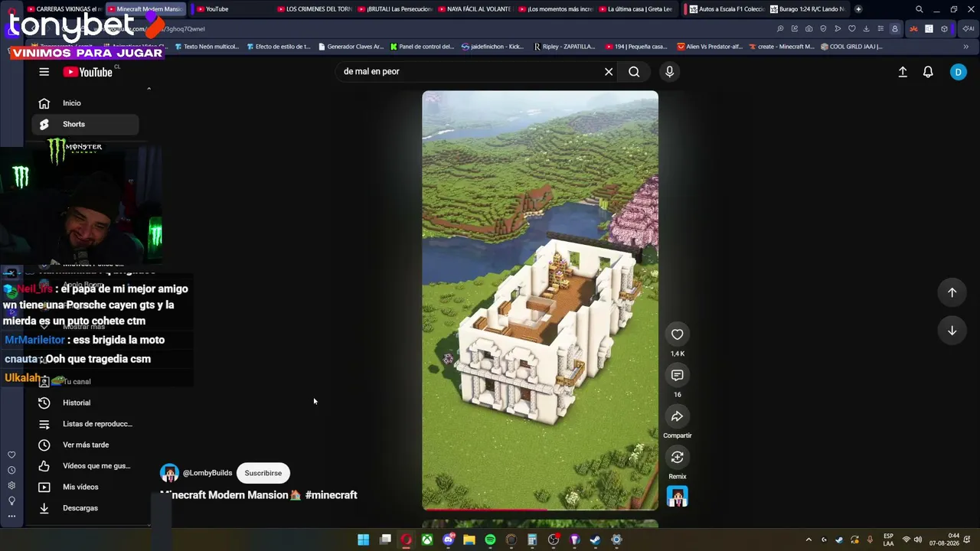
Task: Open Xbox app from taskbar
Action: tap(427, 540)
